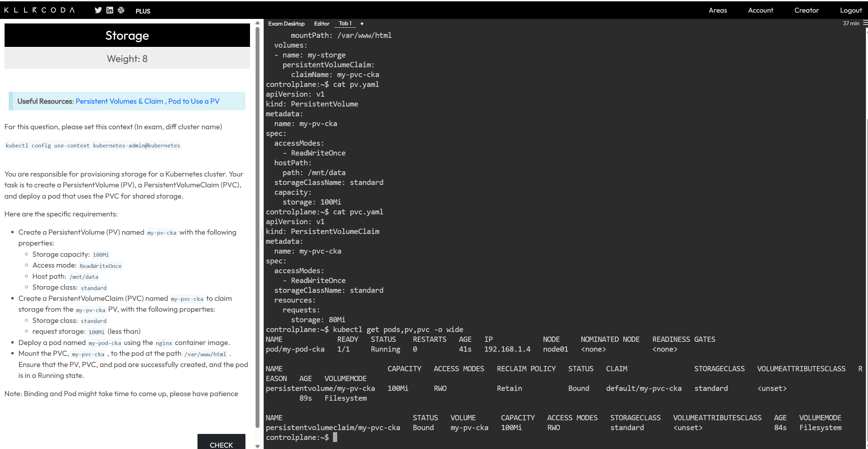
Task: Select Tab 1 terminal tab
Action: click(x=345, y=23)
